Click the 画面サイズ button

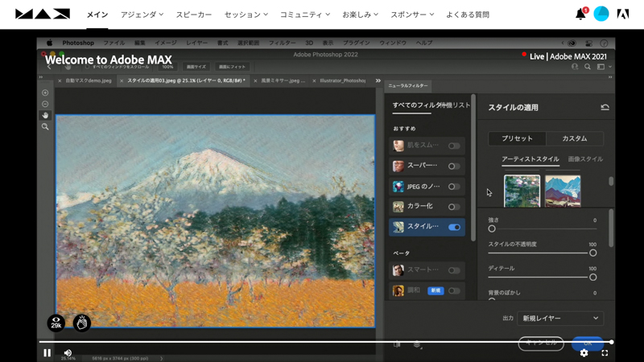[196, 67]
